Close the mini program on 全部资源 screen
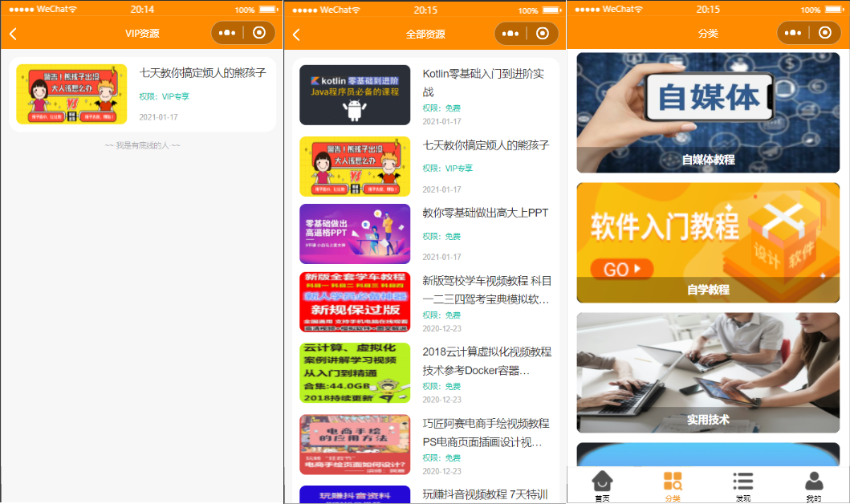 coord(543,34)
